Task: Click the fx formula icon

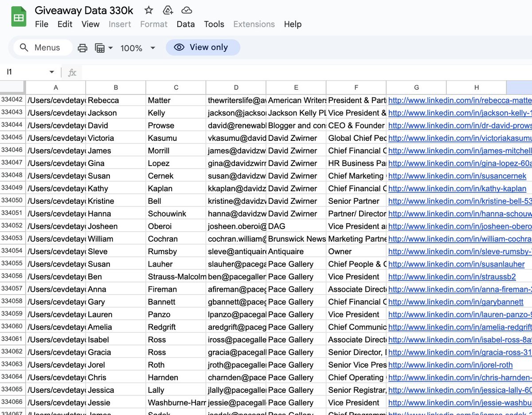Action: point(72,72)
